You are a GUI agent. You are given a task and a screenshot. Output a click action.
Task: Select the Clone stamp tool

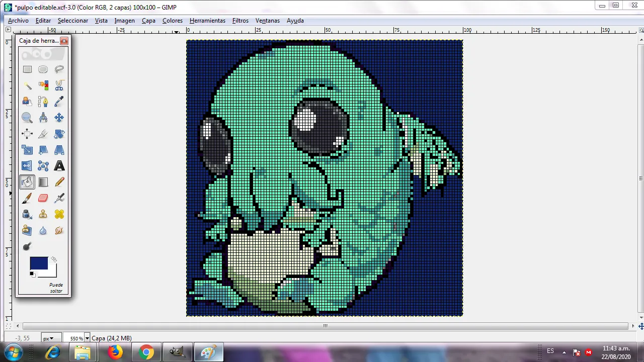coord(43,214)
